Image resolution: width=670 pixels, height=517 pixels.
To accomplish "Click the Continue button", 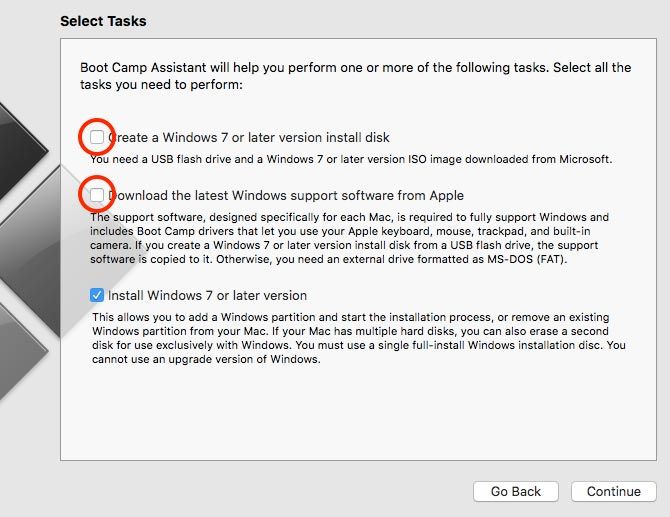I will pos(613,491).
